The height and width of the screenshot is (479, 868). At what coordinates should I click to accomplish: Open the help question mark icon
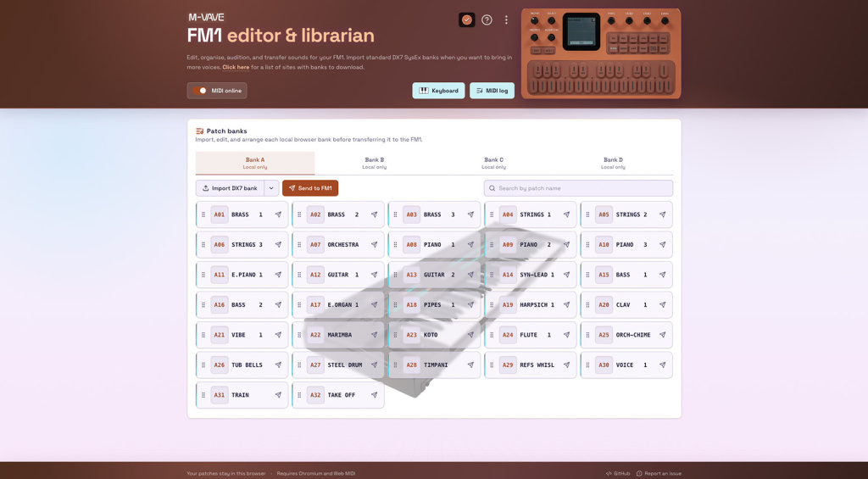tap(487, 20)
